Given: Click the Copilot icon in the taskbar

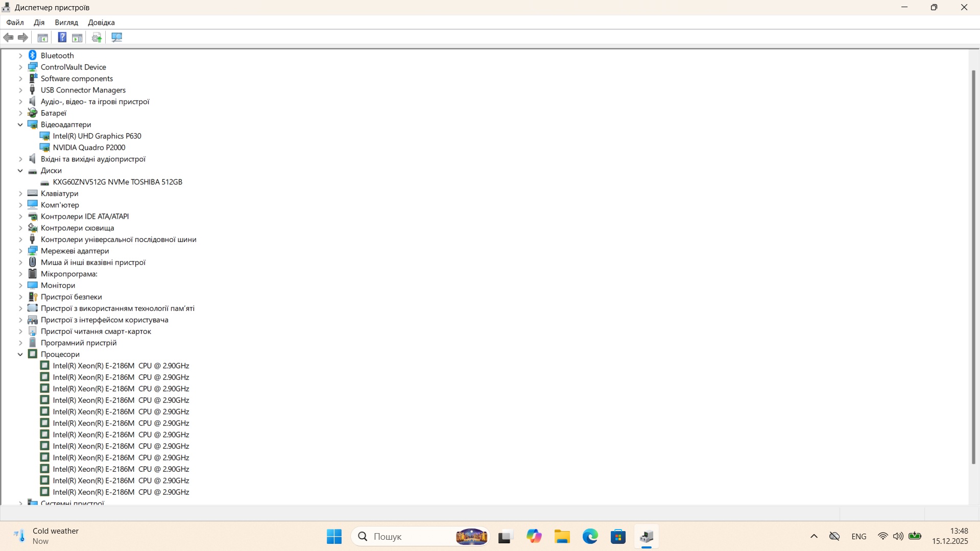Looking at the screenshot, I should 534,537.
